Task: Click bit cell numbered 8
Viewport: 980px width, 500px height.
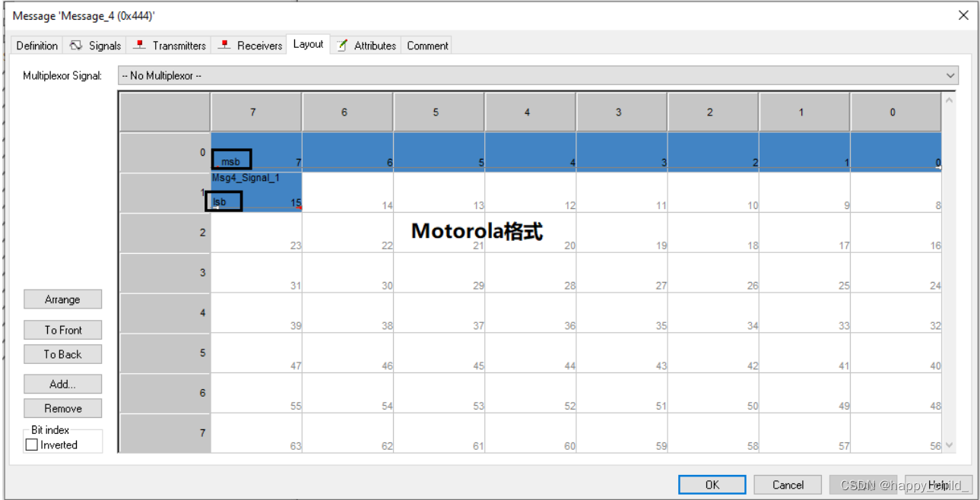Action: (x=896, y=192)
